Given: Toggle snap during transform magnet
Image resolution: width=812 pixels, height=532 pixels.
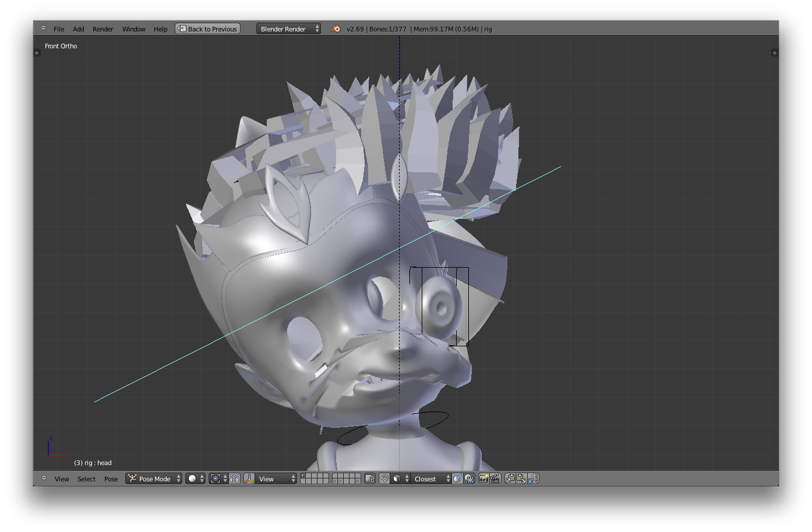Looking at the screenshot, I should click(384, 478).
